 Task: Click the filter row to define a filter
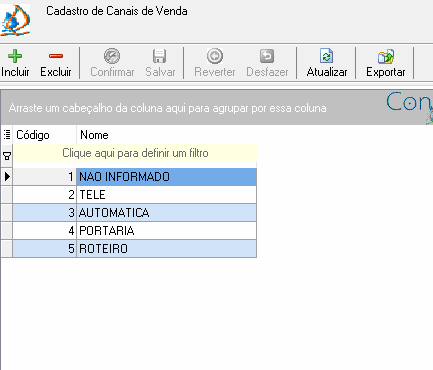click(x=135, y=153)
